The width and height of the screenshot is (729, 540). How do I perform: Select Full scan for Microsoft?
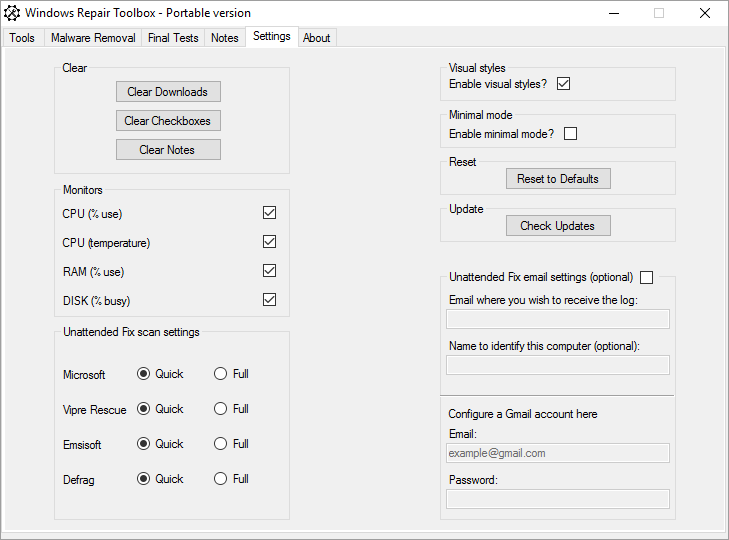(221, 374)
